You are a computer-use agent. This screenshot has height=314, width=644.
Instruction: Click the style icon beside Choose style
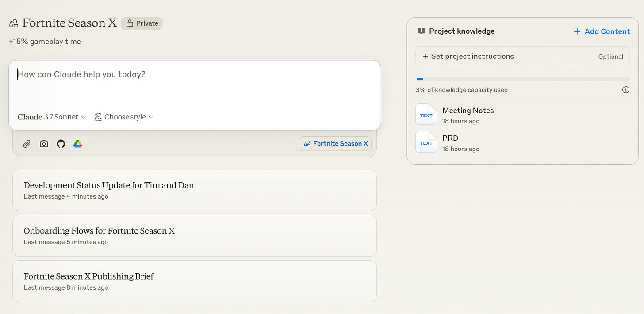(98, 117)
